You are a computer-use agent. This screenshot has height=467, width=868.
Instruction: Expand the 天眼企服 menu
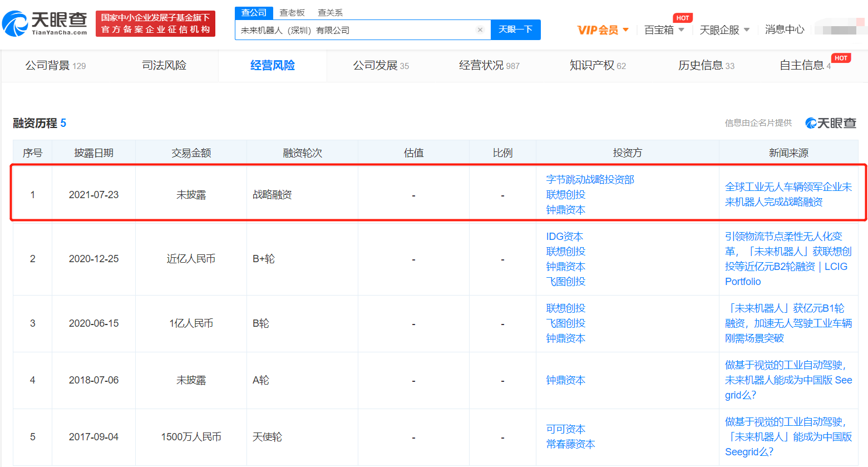click(724, 30)
